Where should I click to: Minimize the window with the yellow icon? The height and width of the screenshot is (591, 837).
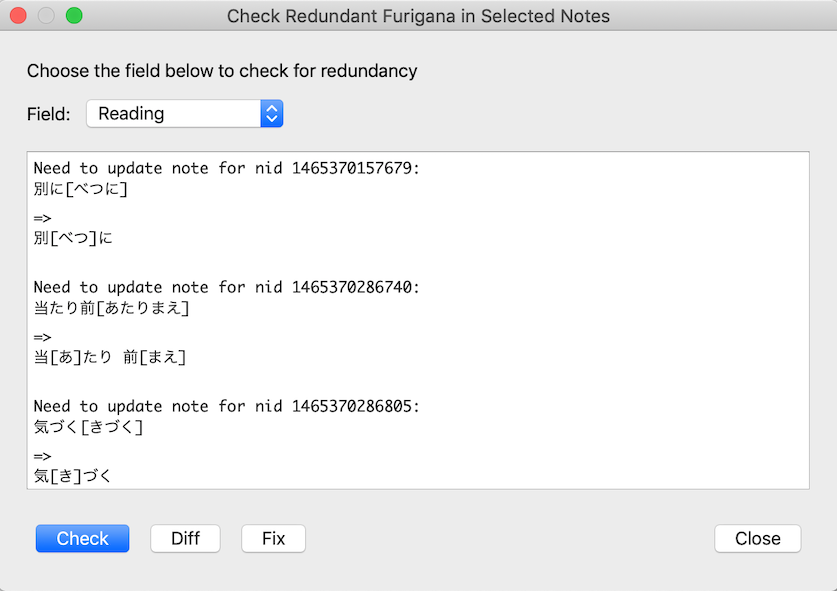pos(46,16)
